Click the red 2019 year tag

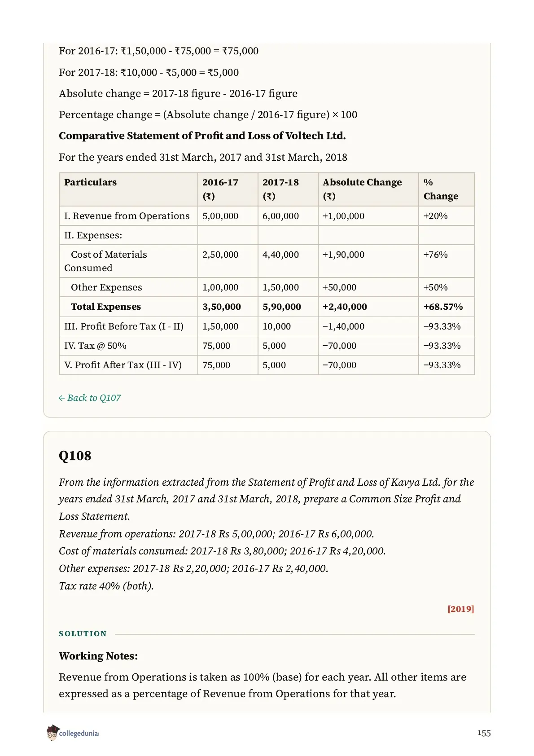point(460,609)
